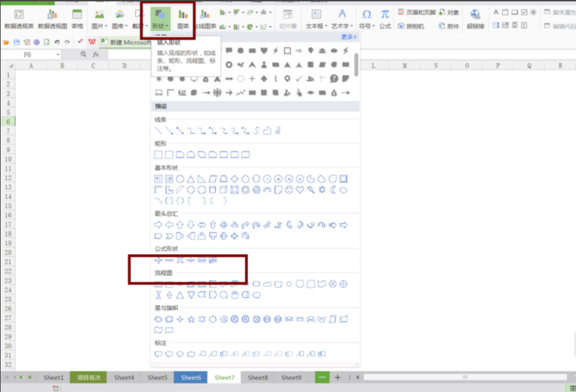Switch to Sheet8 tab
This screenshot has width=576, height=392.
point(258,377)
